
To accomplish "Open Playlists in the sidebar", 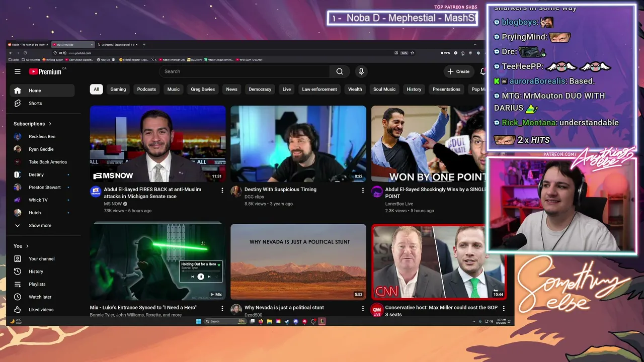I will [x=42, y=284].
